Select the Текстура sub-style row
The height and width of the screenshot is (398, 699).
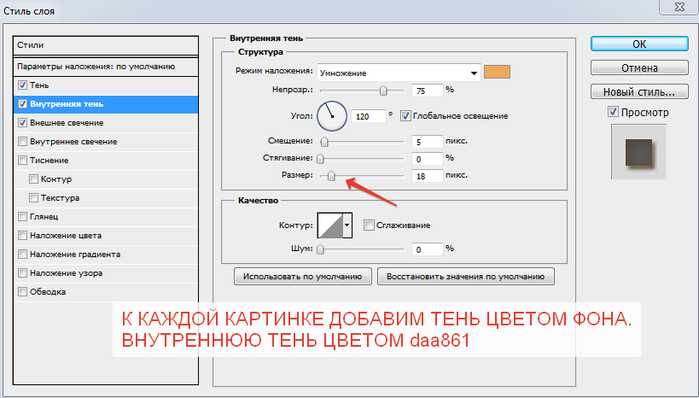(x=106, y=198)
